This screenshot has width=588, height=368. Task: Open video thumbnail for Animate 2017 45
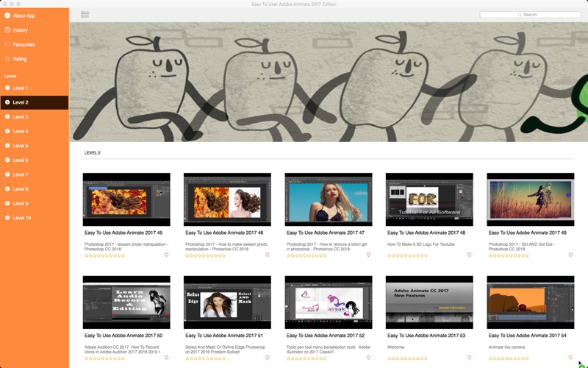(126, 199)
